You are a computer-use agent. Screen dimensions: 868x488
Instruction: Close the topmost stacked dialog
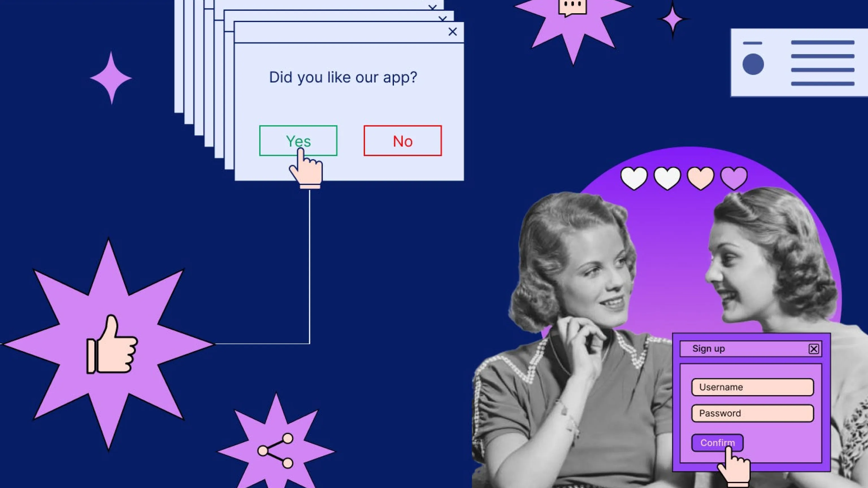[452, 32]
